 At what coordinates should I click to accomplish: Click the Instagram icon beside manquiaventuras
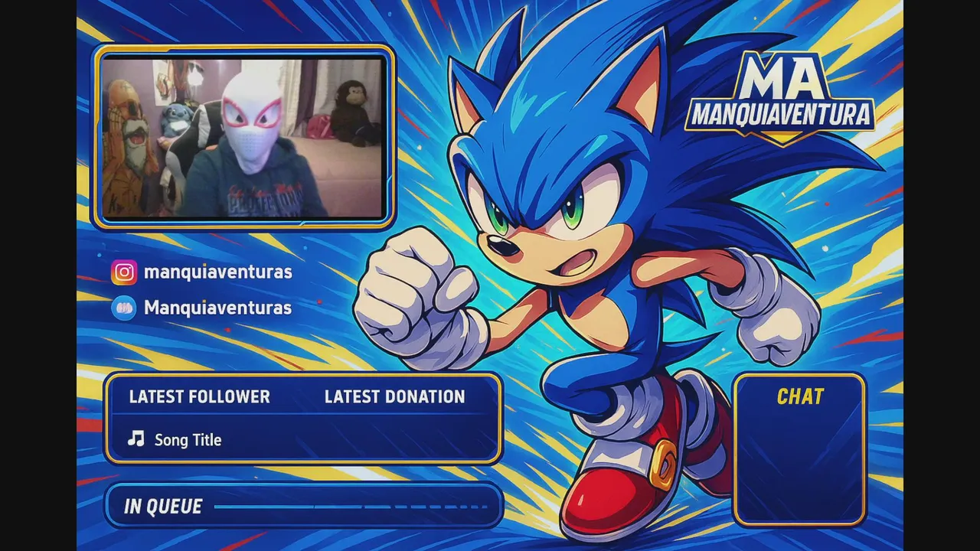click(124, 272)
